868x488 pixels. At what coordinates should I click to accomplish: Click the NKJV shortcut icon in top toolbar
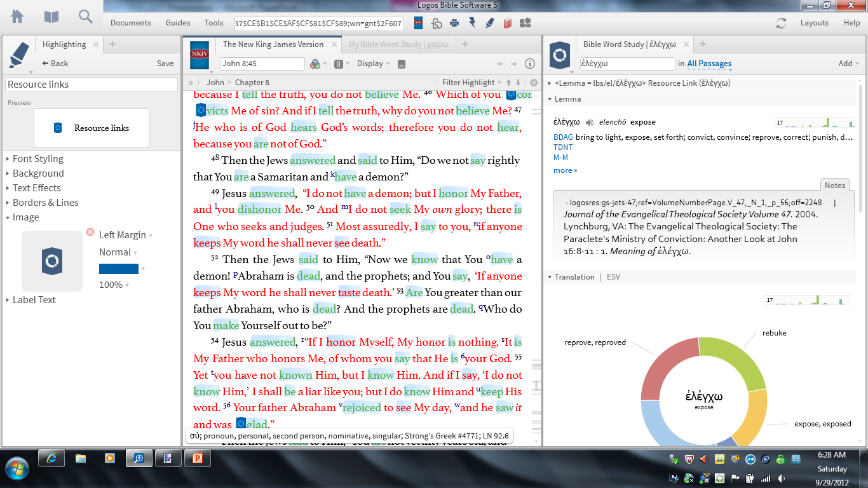coord(418,23)
